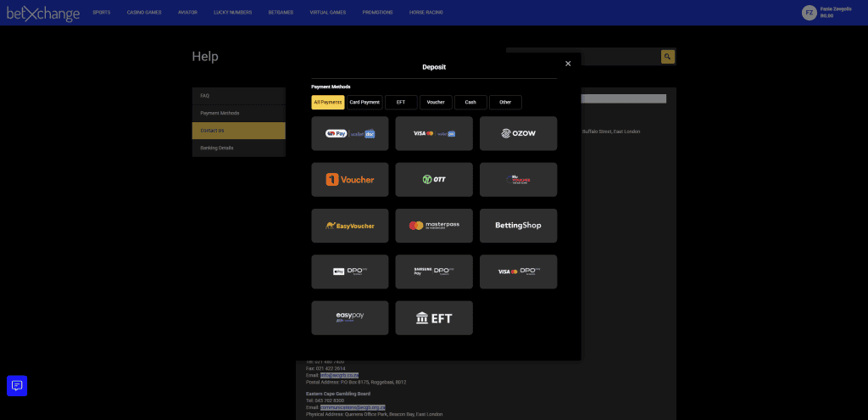
Task: Open Payment Methods in Help sidebar
Action: click(238, 113)
